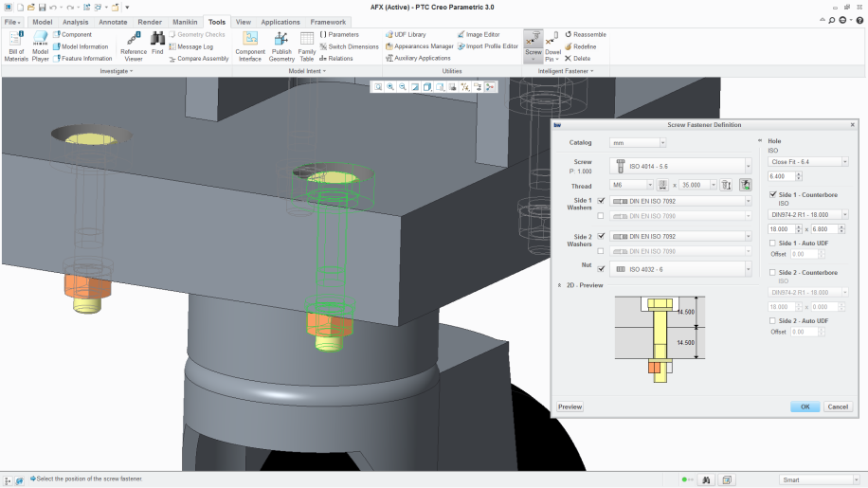Click Refit view icon in graphics toolbar
The height and width of the screenshot is (488, 868).
378,87
